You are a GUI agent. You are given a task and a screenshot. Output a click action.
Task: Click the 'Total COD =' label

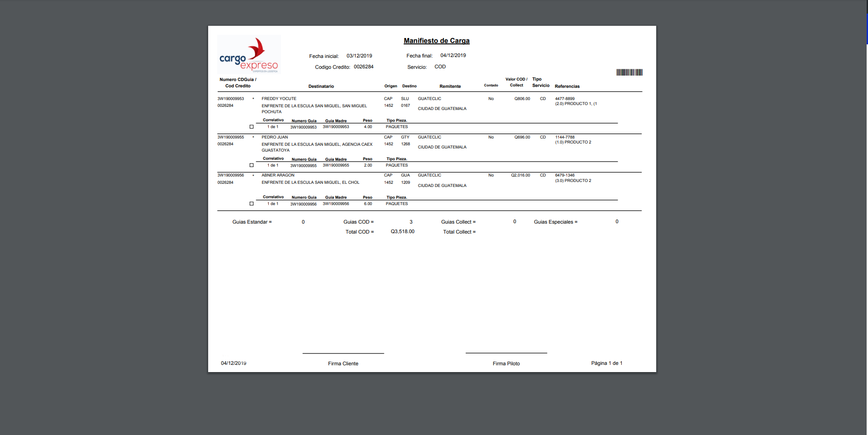click(x=360, y=232)
